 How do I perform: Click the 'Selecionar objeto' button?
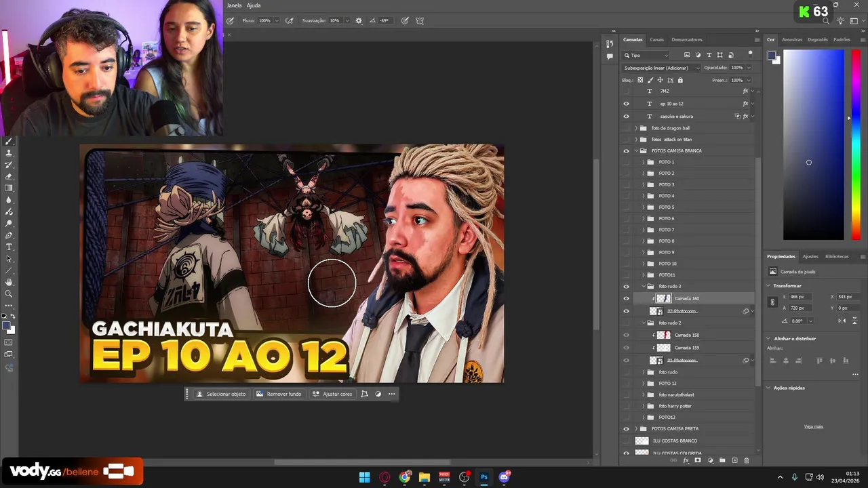pos(221,394)
